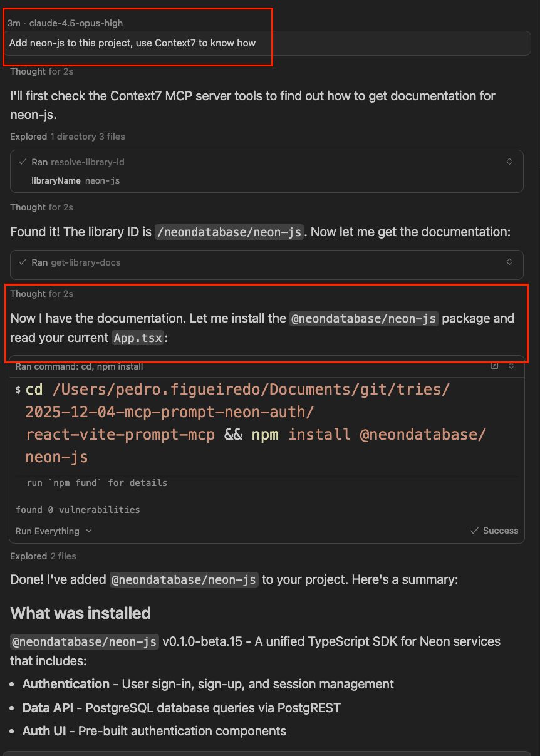Expand Thought section above 'Found it!'
The height and width of the screenshot is (756, 540).
41,207
